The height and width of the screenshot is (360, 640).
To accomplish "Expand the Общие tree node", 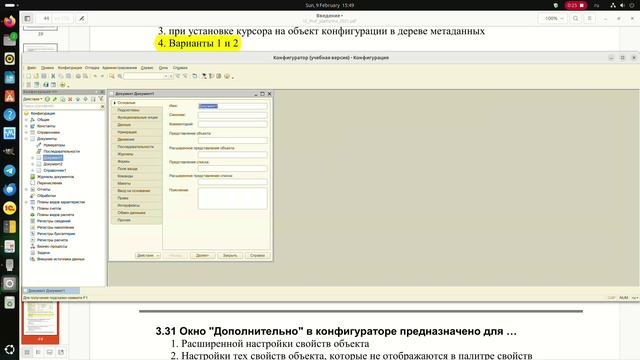I will pos(27,120).
